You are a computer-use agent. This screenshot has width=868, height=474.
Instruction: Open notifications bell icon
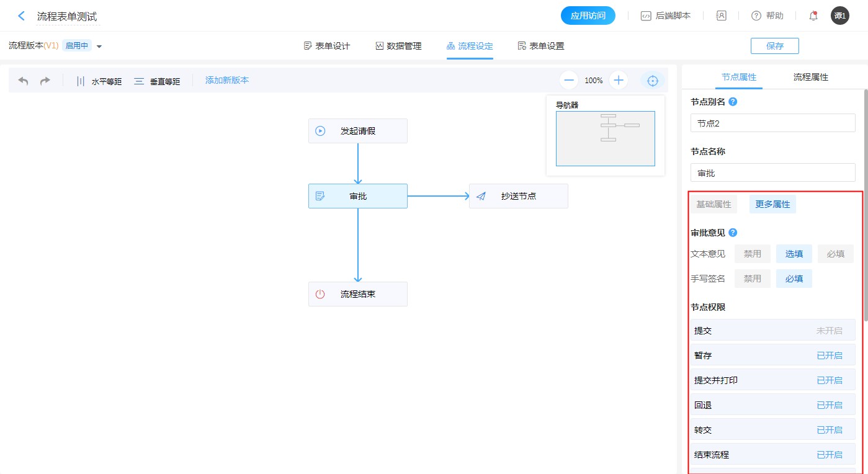(813, 16)
